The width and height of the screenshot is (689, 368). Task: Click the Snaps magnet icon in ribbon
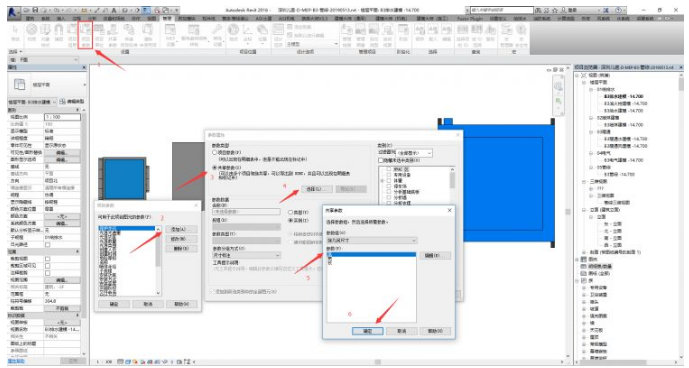(x=59, y=33)
